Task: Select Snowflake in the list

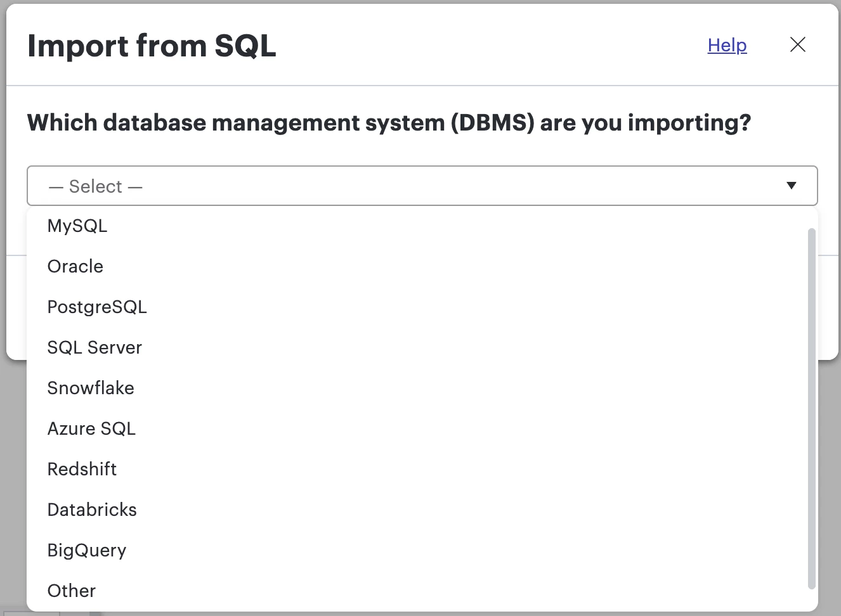Action: 91,388
